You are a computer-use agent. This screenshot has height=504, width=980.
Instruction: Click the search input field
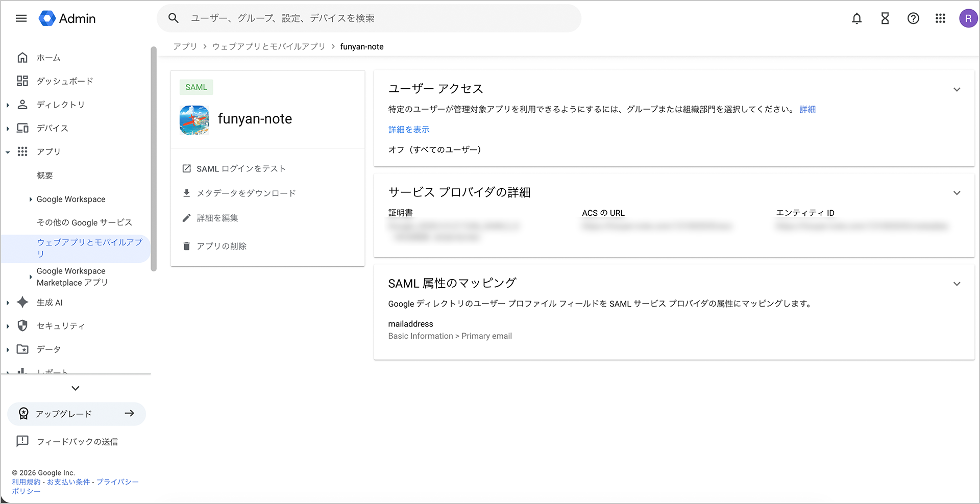378,18
